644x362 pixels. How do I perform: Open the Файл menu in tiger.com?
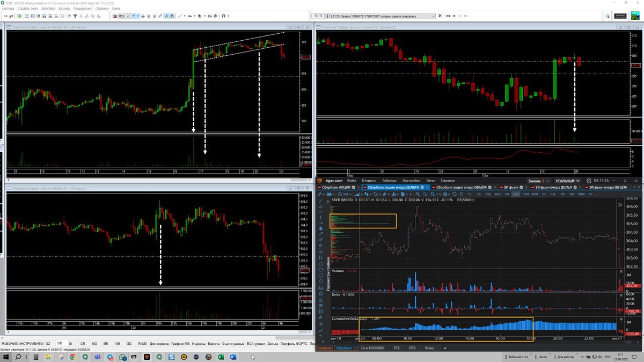(352, 181)
